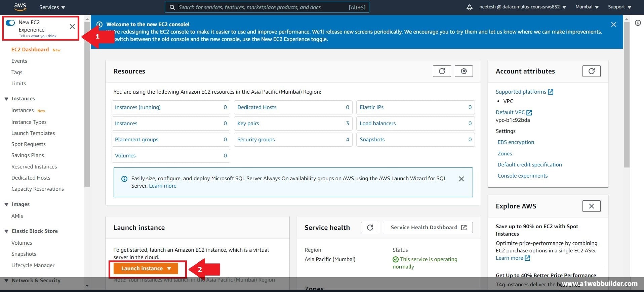
Task: Click the Learn more external icon in Explore AWS
Action: tap(527, 258)
